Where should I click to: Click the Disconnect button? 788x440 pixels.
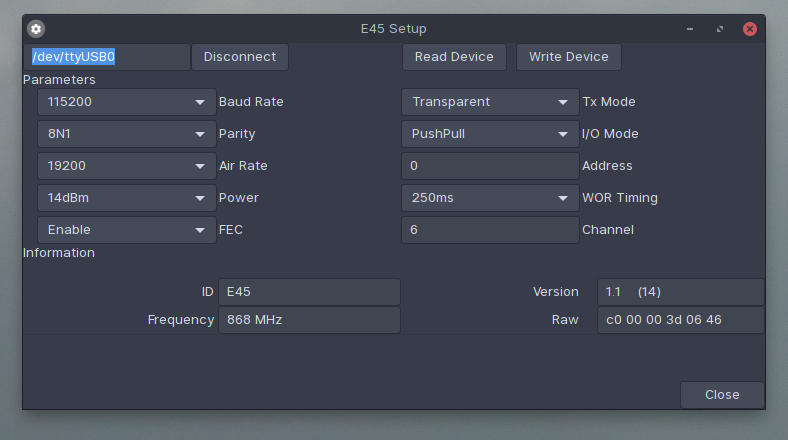tap(240, 57)
